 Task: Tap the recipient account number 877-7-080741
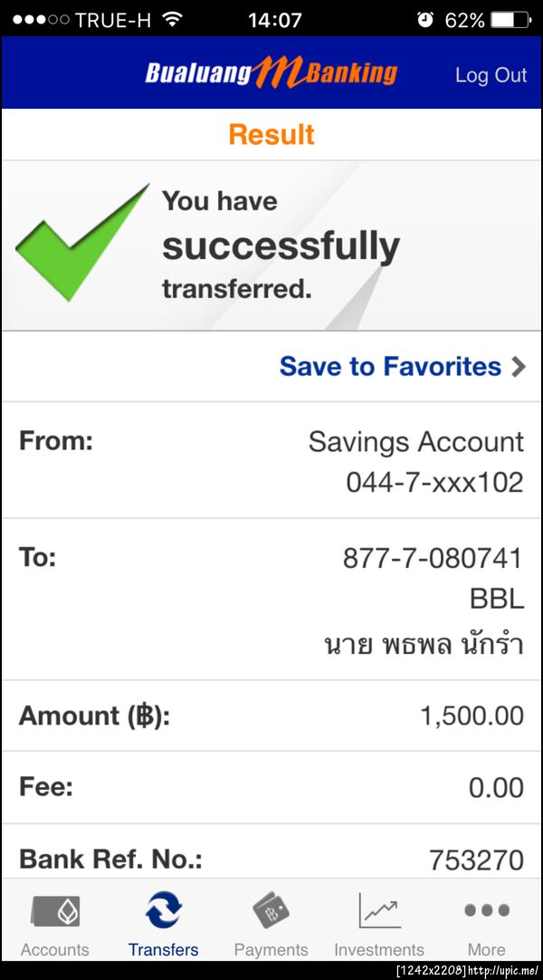(433, 558)
